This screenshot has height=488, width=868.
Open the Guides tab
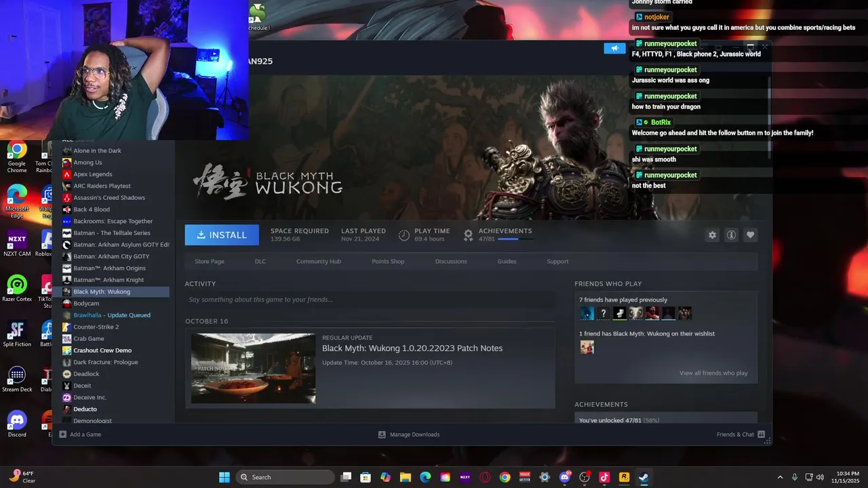point(507,262)
